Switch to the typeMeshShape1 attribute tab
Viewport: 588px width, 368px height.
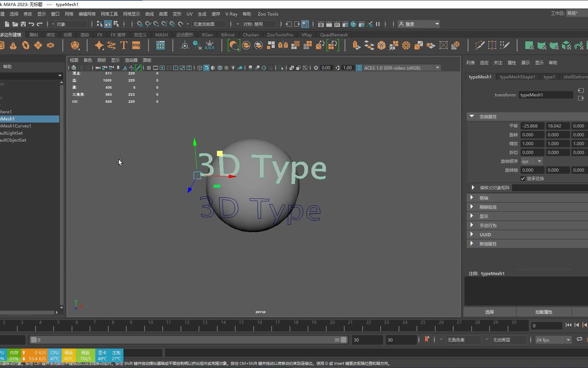[517, 77]
